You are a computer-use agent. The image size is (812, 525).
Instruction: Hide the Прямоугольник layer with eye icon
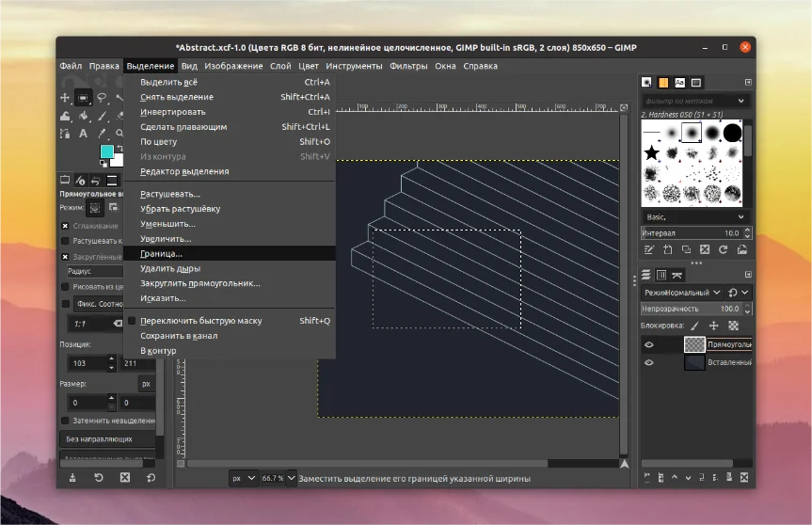(649, 344)
